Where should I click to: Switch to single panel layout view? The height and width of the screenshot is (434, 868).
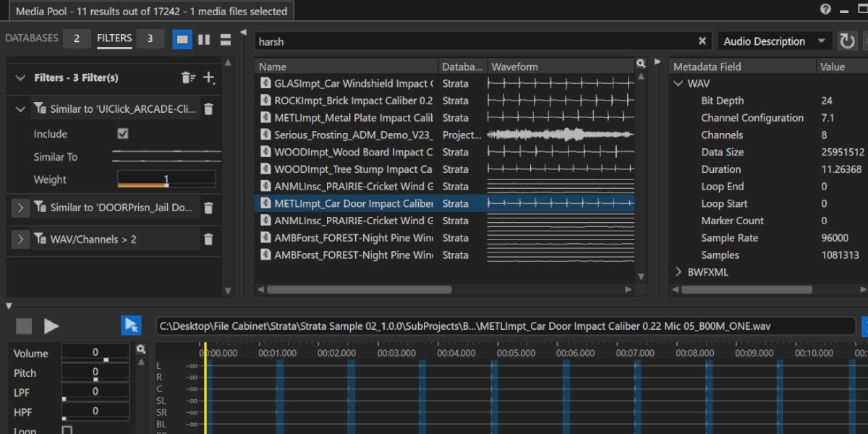click(182, 39)
